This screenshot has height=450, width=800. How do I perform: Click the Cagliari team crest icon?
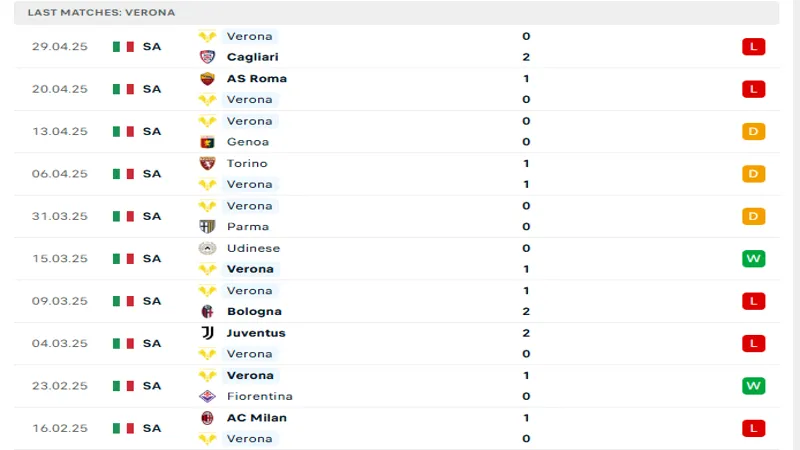pyautogui.click(x=208, y=57)
